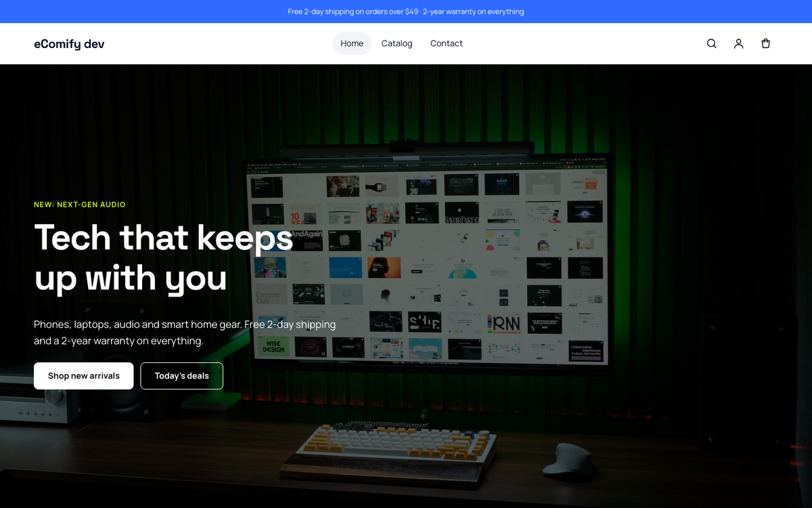Open the account user icon
The height and width of the screenshot is (508, 812).
[x=738, y=43]
